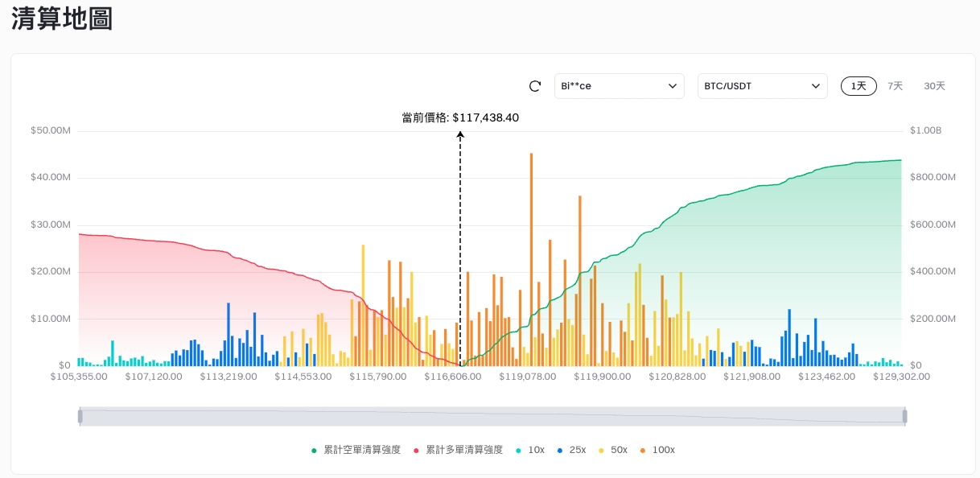Image resolution: width=980 pixels, height=478 pixels.
Task: Click the 清算地圖 page heading
Action: click(62, 19)
